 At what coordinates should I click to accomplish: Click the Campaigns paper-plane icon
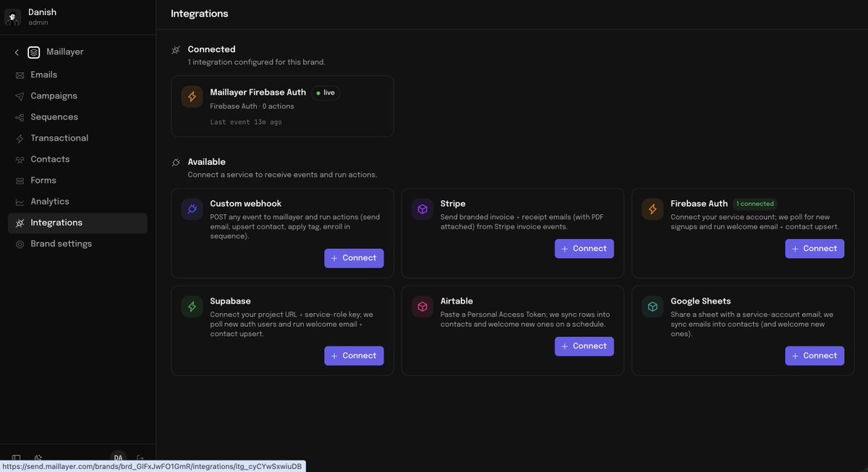point(20,96)
